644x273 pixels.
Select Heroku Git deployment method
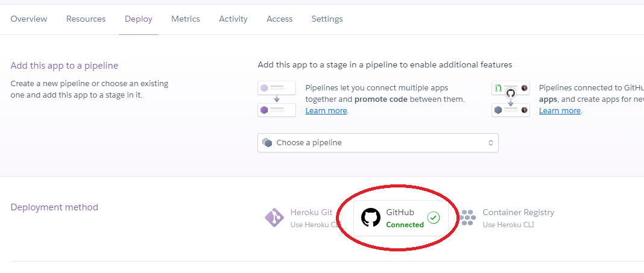303,218
